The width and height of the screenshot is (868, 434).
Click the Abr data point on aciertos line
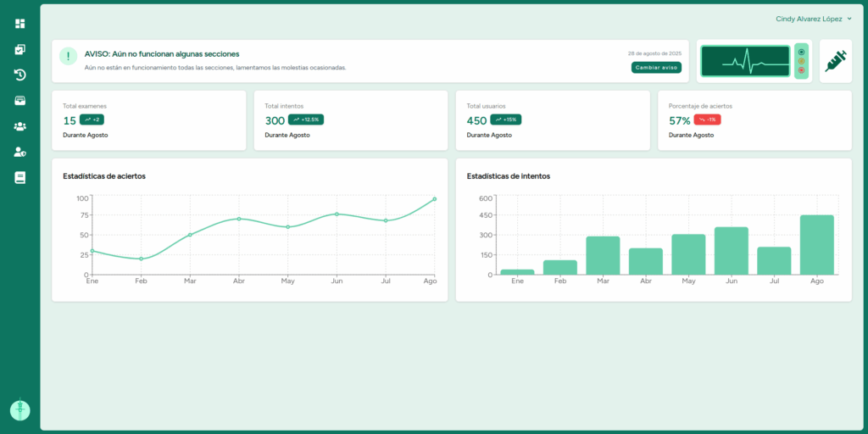point(239,219)
